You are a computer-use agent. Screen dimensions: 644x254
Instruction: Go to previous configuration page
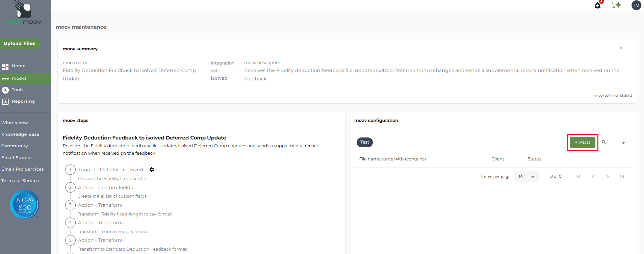pyautogui.click(x=593, y=177)
